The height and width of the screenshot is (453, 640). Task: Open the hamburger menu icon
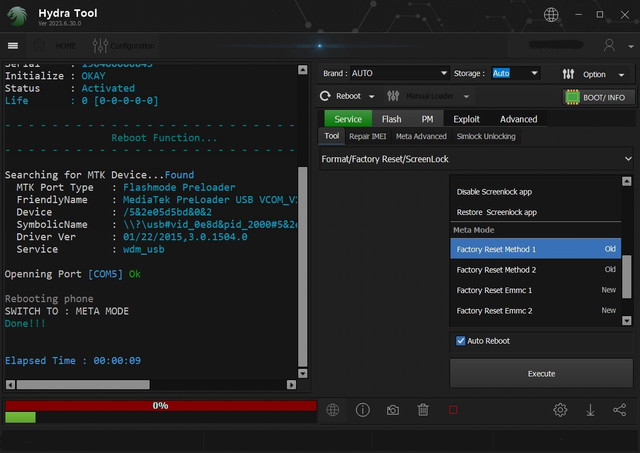pos(13,45)
